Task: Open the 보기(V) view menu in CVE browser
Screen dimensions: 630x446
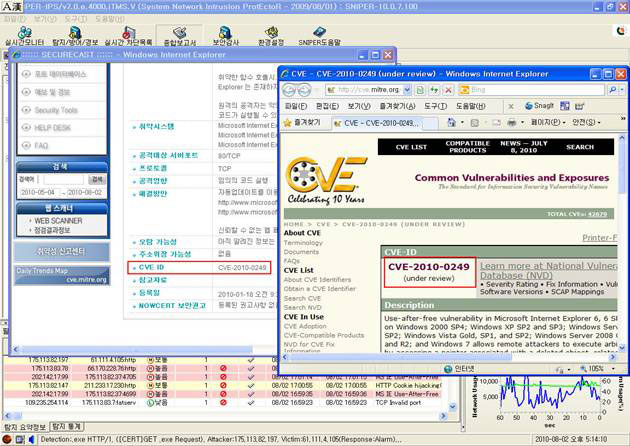Action: click(359, 106)
